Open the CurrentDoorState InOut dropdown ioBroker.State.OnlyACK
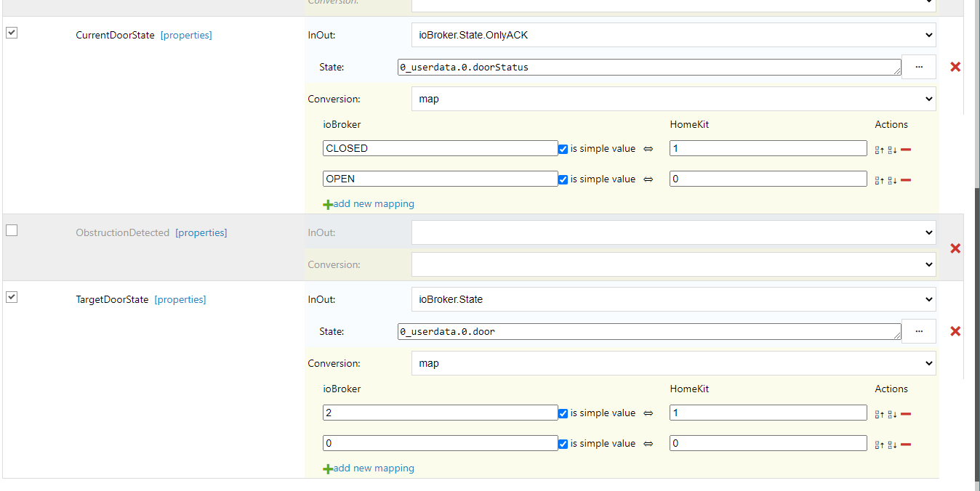This screenshot has height=491, width=980. 673,35
